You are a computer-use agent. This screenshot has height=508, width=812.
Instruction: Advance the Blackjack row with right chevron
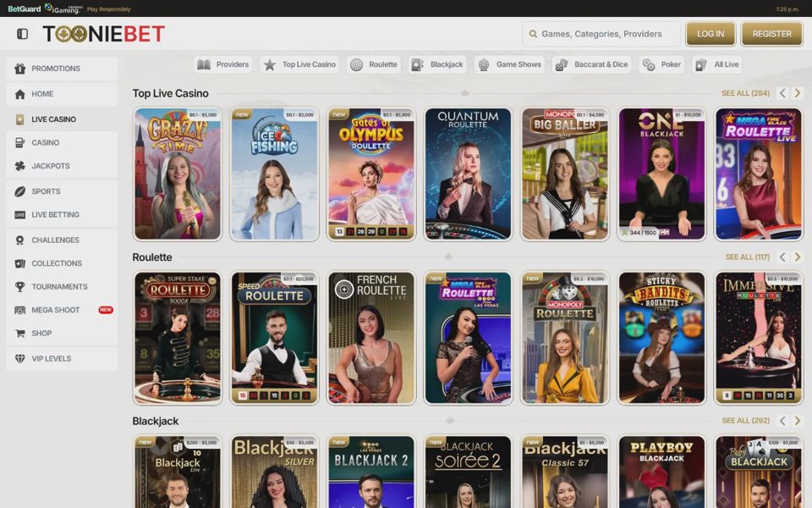coord(798,421)
